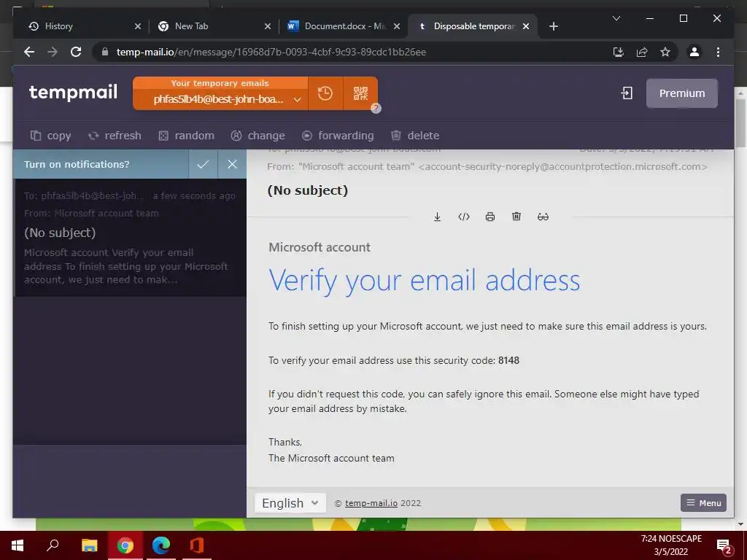Open a new browser tab
The width and height of the screenshot is (747, 560).
click(x=553, y=26)
